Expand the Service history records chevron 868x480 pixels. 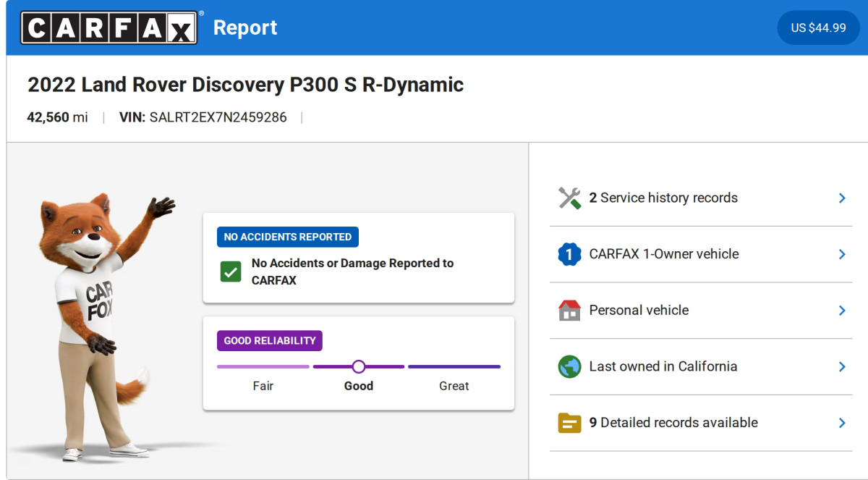pos(841,198)
